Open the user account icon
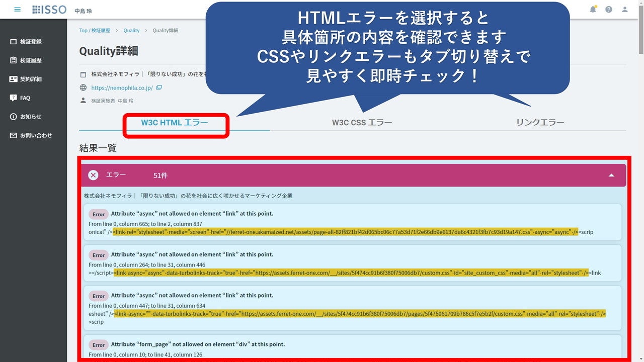This screenshot has width=644, height=362. [625, 10]
